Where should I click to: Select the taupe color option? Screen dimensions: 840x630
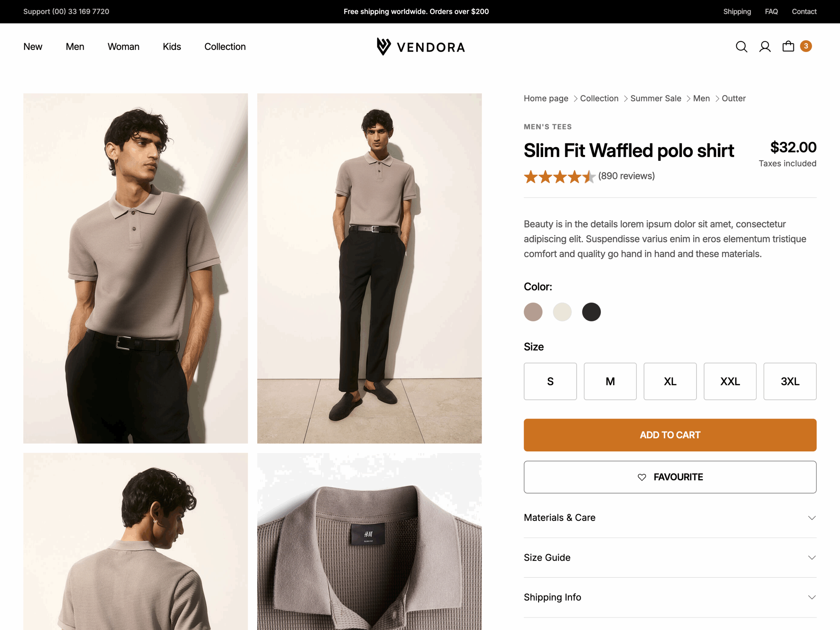pos(533,312)
